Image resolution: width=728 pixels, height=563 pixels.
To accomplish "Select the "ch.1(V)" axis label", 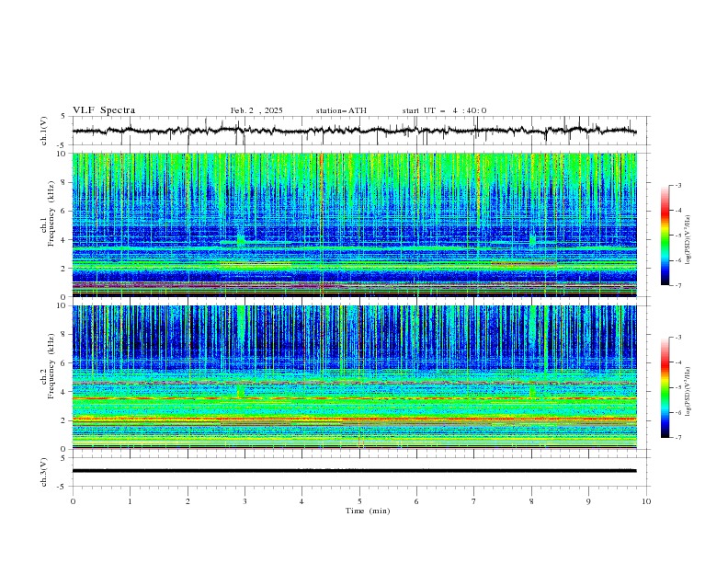I will click(44, 131).
